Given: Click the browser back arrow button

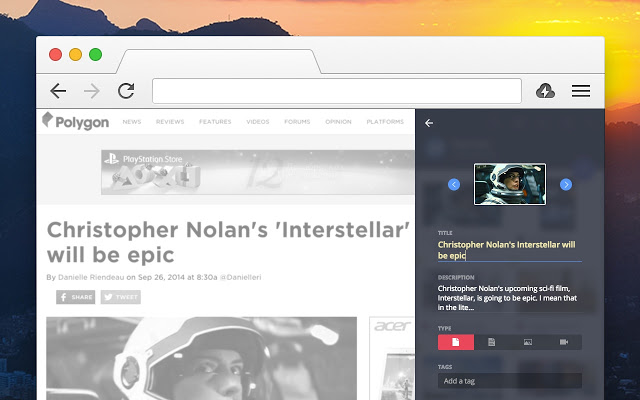Looking at the screenshot, I should [58, 91].
